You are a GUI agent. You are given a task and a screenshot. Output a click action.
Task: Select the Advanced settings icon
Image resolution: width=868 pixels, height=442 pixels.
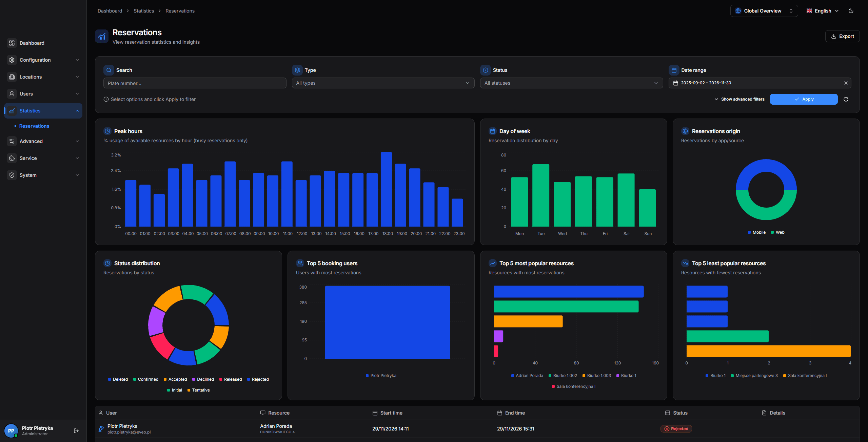[x=12, y=141]
